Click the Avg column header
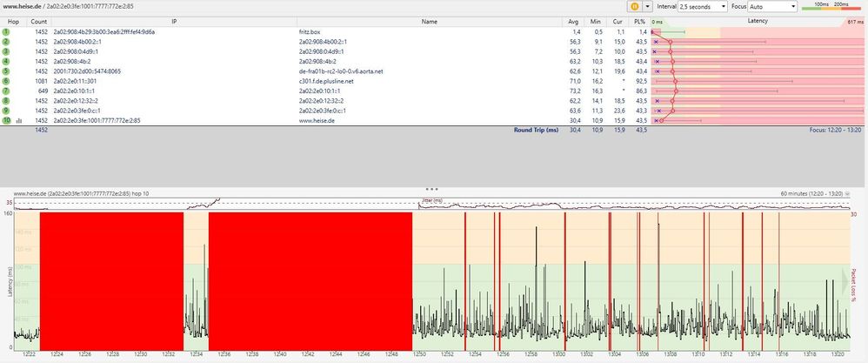The image size is (868, 363). (573, 22)
